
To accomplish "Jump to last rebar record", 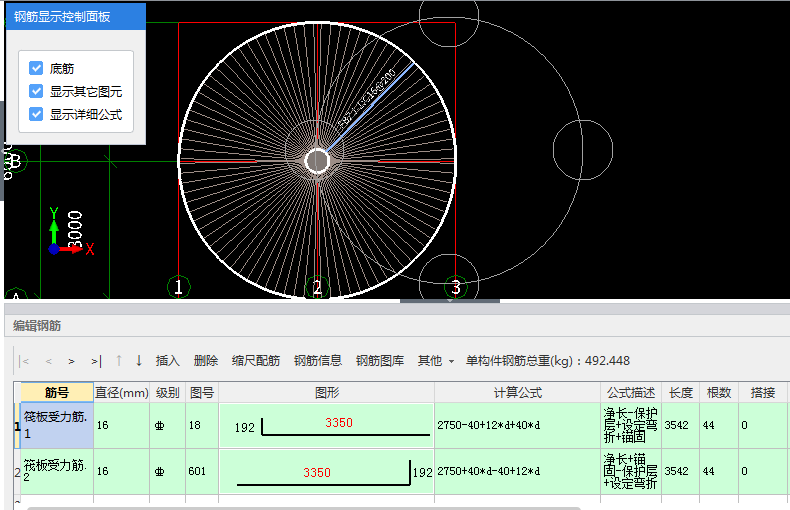I will [x=96, y=361].
